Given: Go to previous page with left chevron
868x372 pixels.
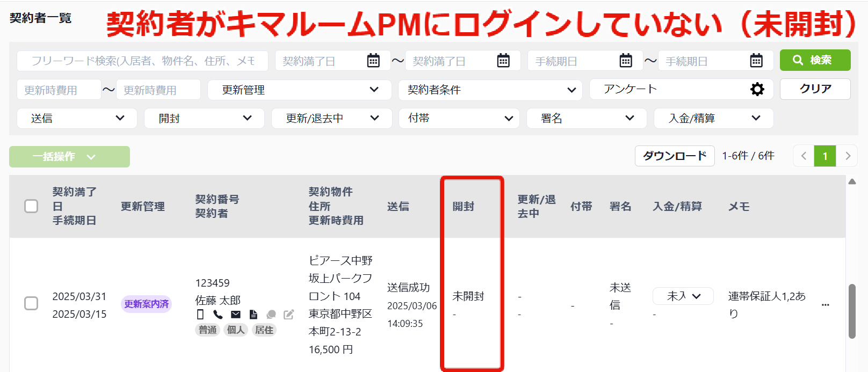Looking at the screenshot, I should [804, 156].
